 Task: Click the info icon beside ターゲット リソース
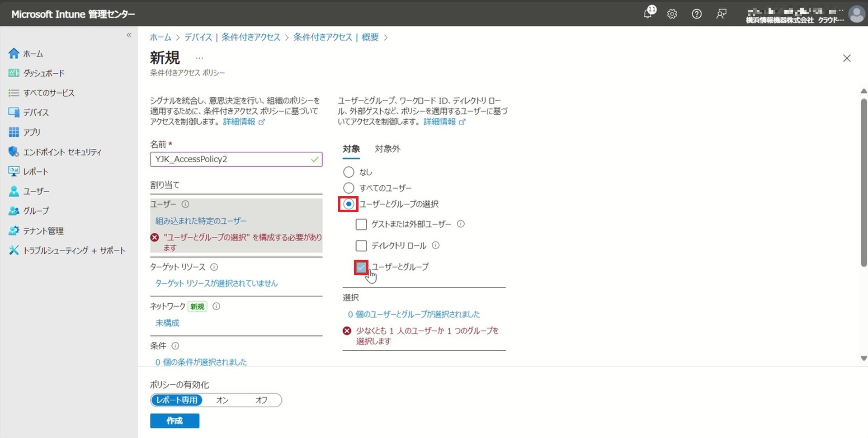tap(214, 267)
